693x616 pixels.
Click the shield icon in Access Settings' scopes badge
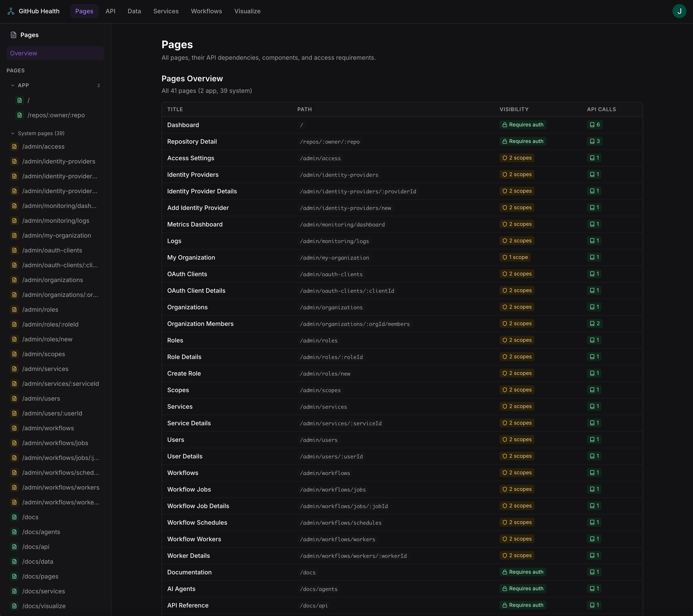[505, 158]
